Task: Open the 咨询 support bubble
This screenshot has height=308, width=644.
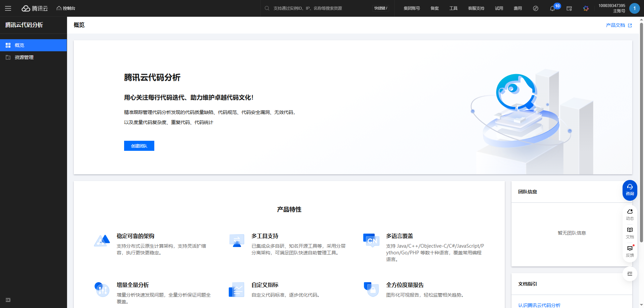Action: pos(630,190)
